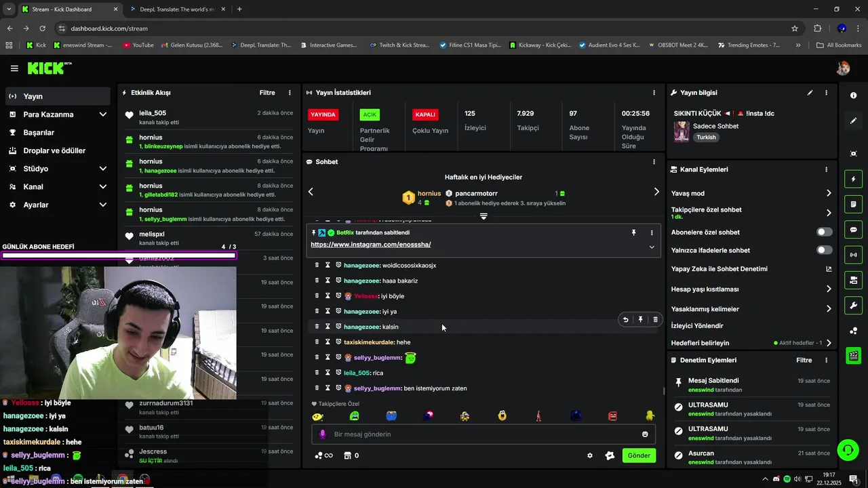Open chat settings gear icon
The image size is (868, 488).
590,456
